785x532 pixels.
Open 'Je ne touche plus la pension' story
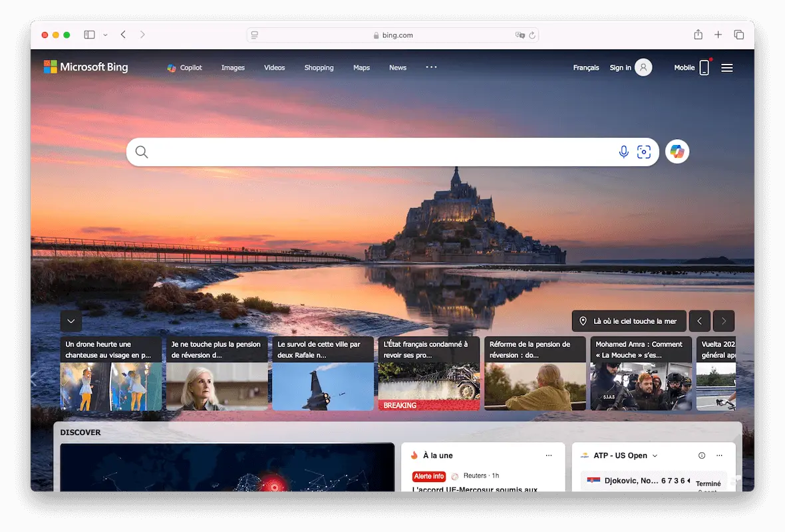tap(217, 373)
